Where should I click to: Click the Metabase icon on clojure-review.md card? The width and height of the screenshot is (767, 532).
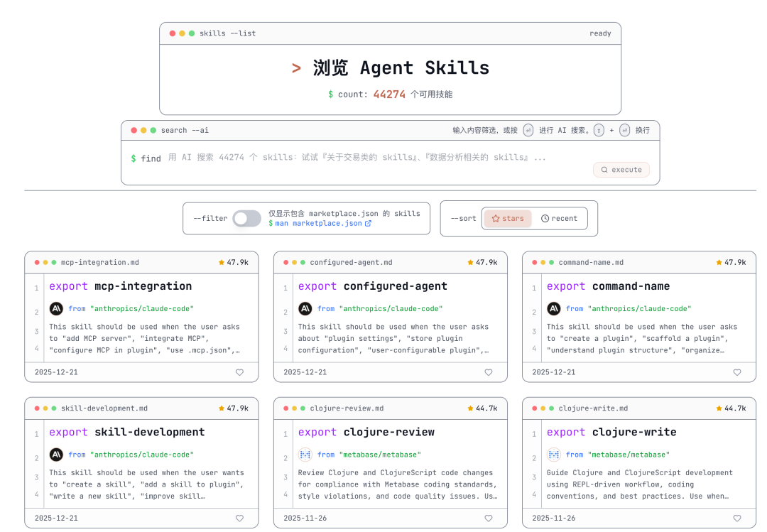[x=305, y=455]
